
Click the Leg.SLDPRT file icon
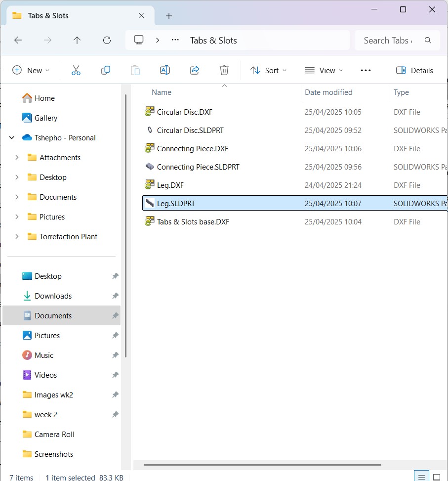pyautogui.click(x=150, y=203)
